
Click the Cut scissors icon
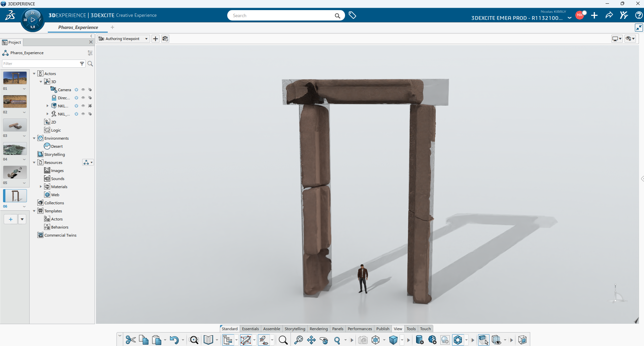[131, 340]
